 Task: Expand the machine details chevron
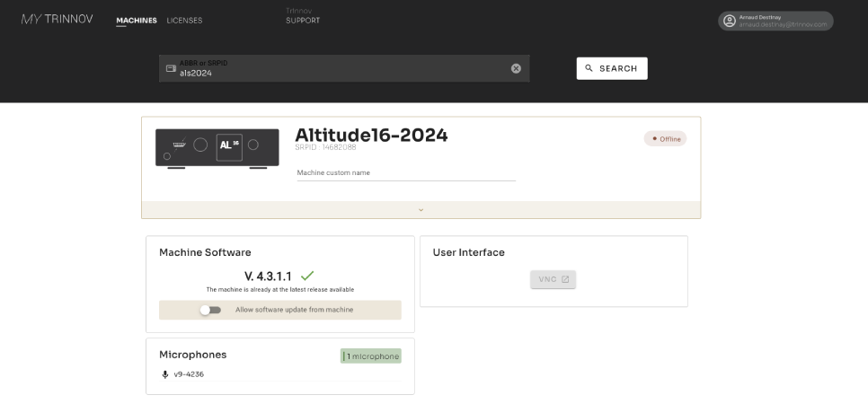coord(421,210)
